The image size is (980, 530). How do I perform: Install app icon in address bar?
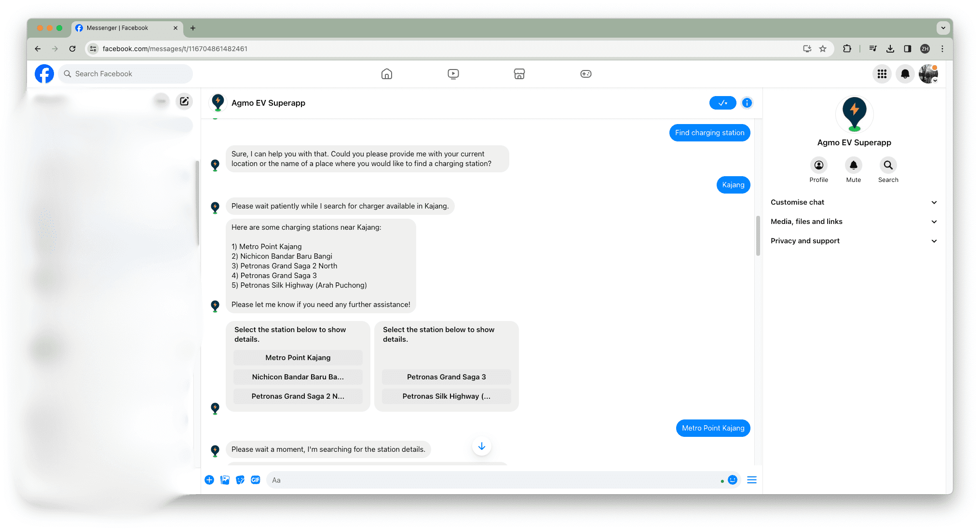coord(807,49)
